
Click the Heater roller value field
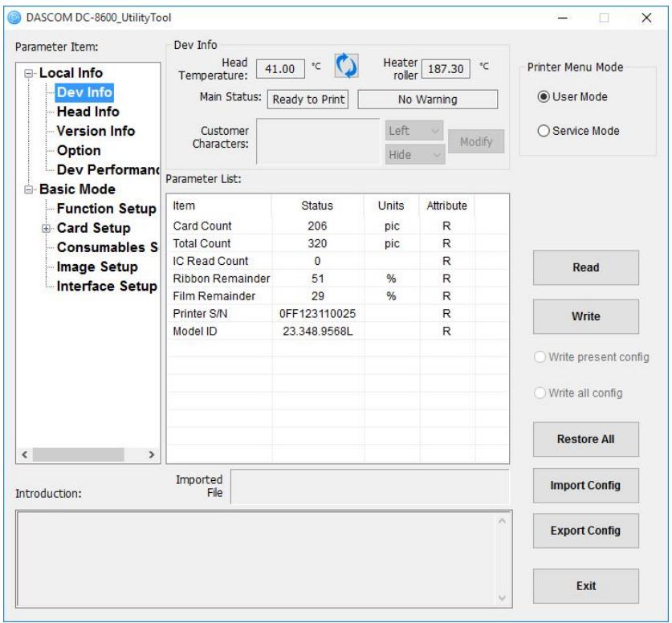446,68
